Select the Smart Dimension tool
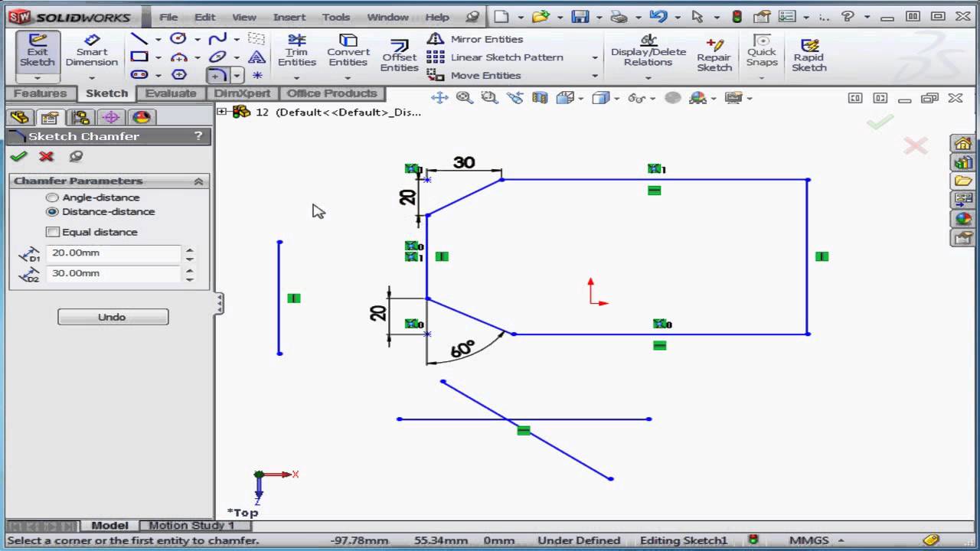Viewport: 980px width, 551px height. click(x=91, y=51)
